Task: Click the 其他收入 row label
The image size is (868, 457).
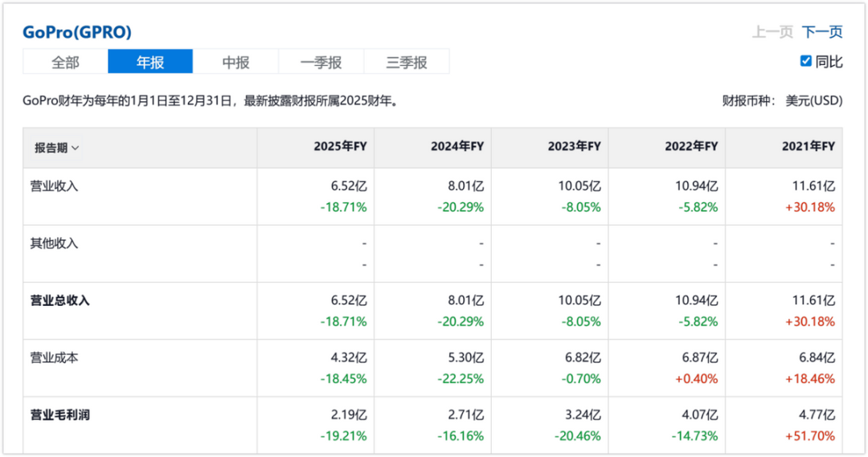Action: click(54, 243)
